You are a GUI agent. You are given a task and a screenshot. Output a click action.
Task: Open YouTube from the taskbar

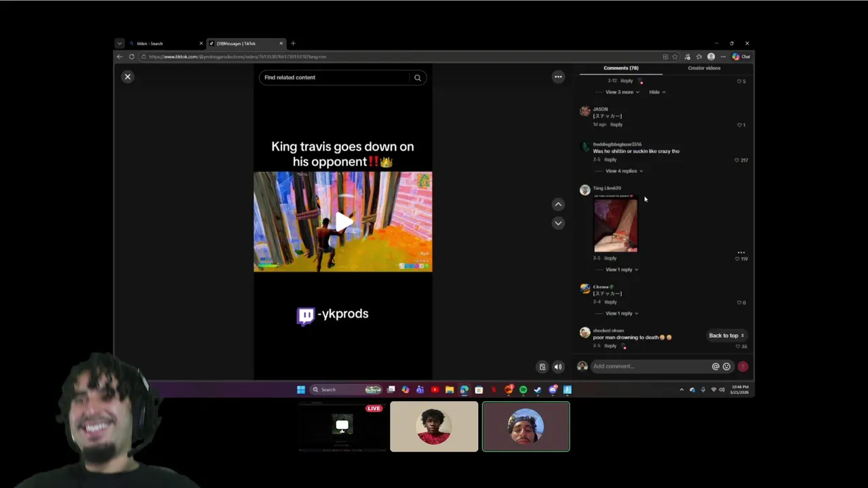point(435,390)
